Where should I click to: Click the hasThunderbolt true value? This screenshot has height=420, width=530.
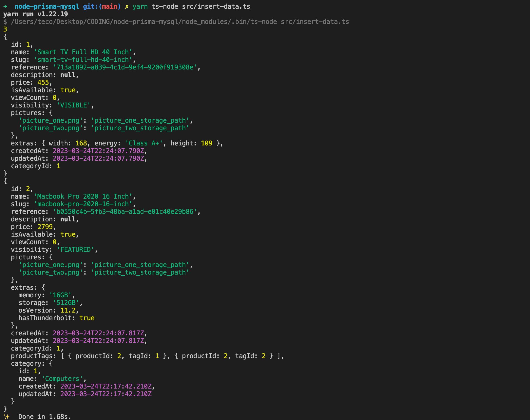click(87, 318)
